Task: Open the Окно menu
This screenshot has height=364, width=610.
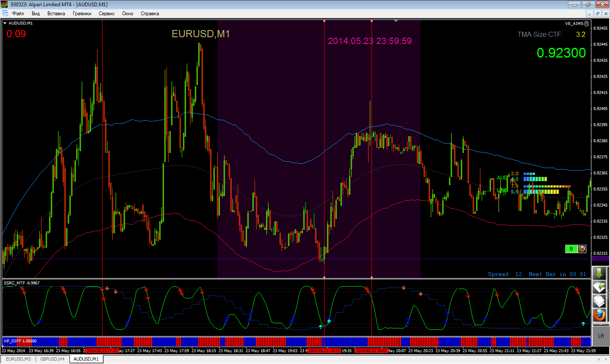Action: [x=128, y=14]
